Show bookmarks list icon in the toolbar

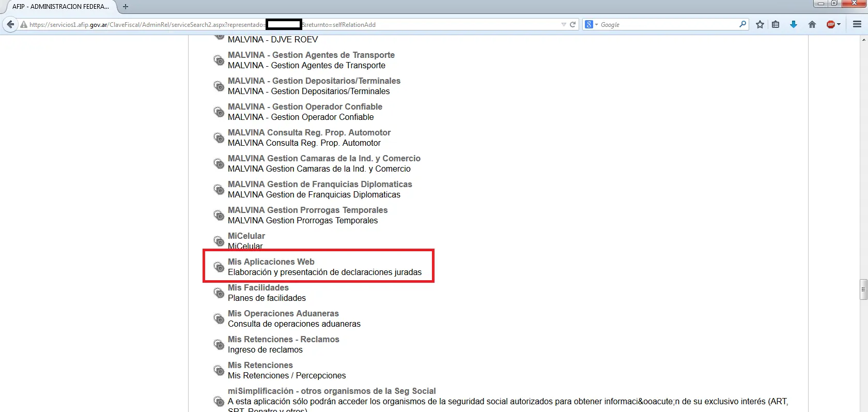pyautogui.click(x=776, y=24)
